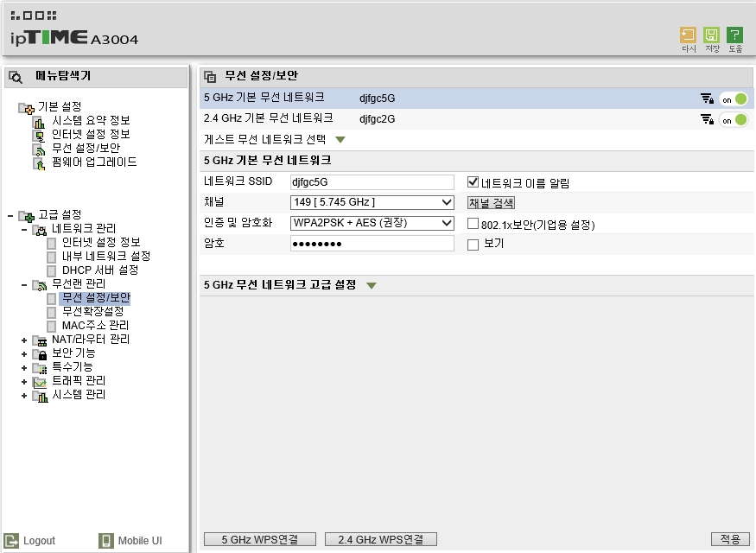The width and height of the screenshot is (756, 553).
Task: Expand the 보안 기능 plus sign
Action: [x=24, y=354]
